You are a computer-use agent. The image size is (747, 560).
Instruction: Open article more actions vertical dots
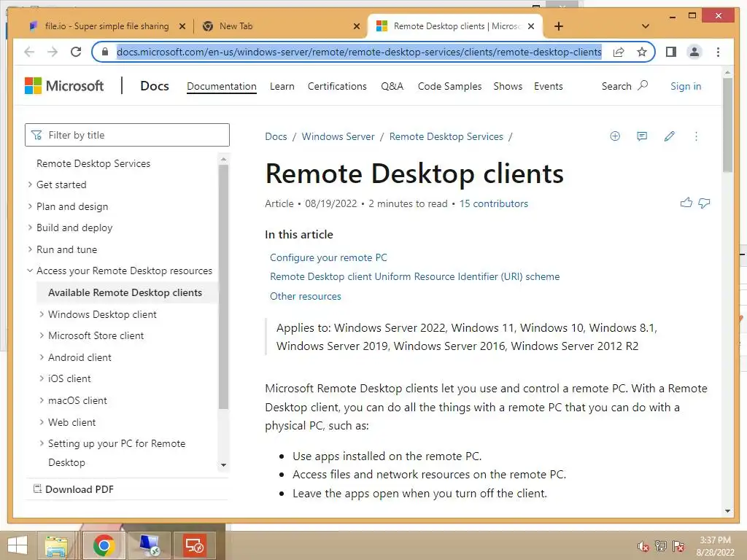(x=696, y=136)
